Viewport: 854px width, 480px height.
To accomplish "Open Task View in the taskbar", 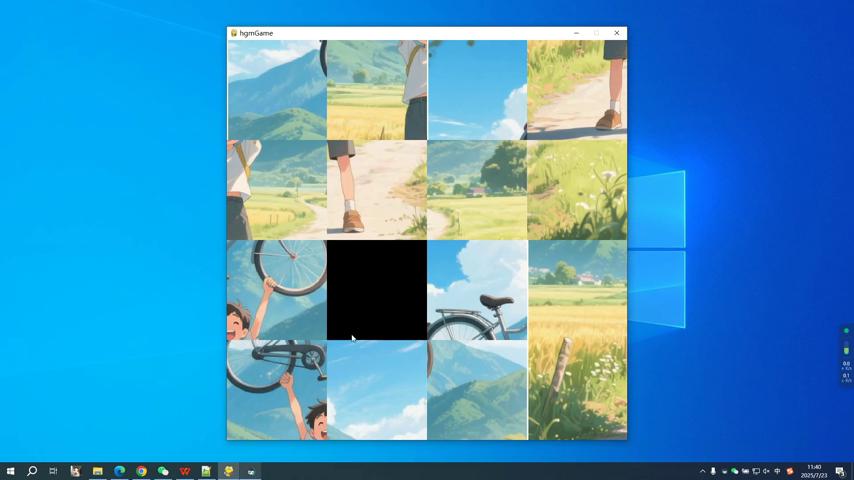I will coord(53,471).
